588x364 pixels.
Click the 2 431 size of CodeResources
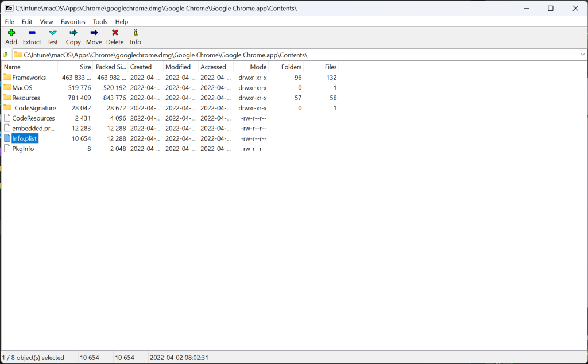[83, 118]
